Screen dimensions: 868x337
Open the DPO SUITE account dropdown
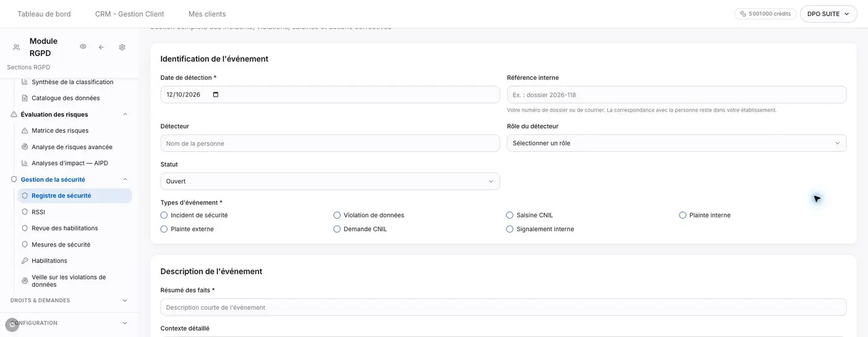pyautogui.click(x=828, y=14)
